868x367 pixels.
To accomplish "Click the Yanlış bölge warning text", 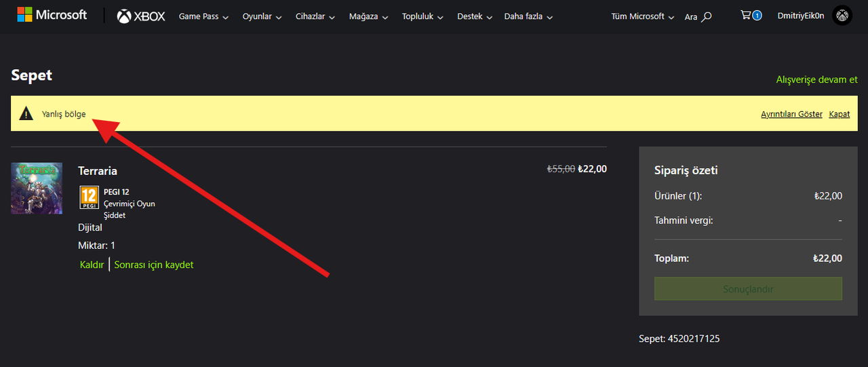I will click(x=64, y=114).
